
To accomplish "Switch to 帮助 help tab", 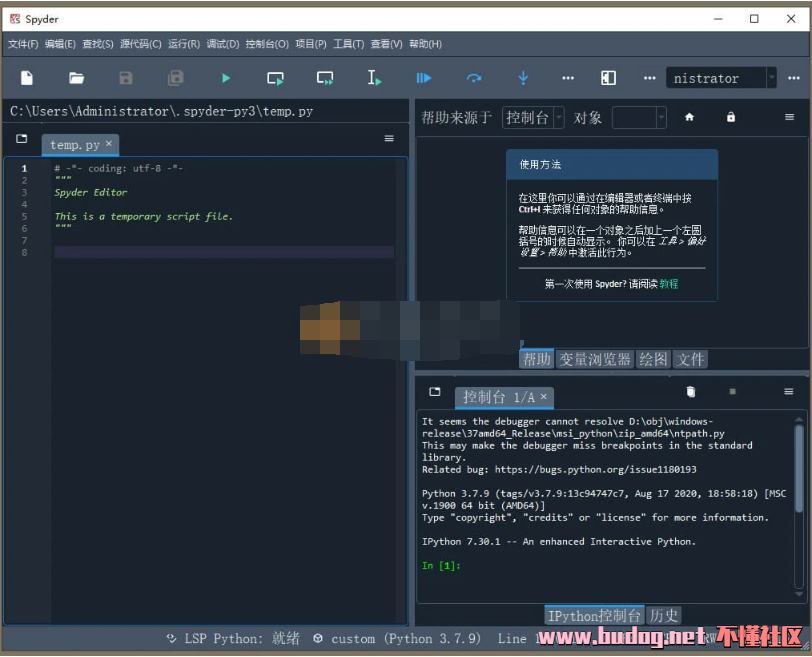I will [536, 359].
